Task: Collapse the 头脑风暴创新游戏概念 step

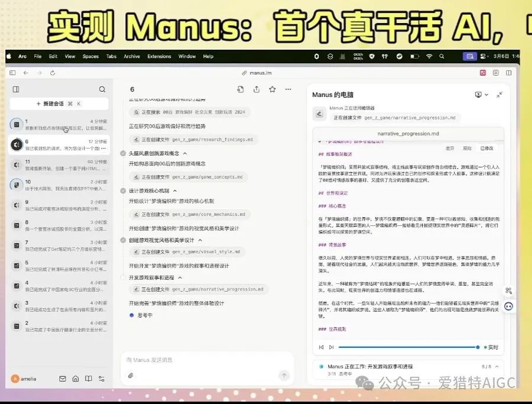Action: (185, 153)
